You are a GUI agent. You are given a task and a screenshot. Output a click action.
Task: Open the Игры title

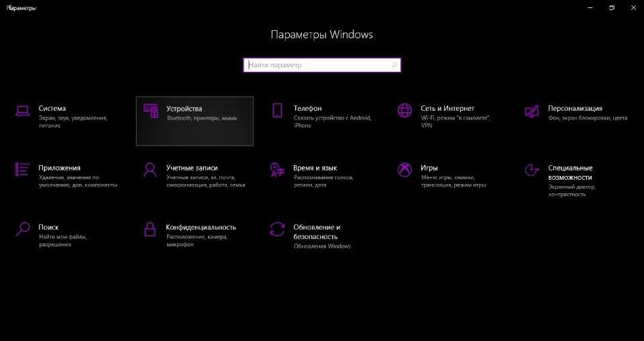click(x=429, y=168)
